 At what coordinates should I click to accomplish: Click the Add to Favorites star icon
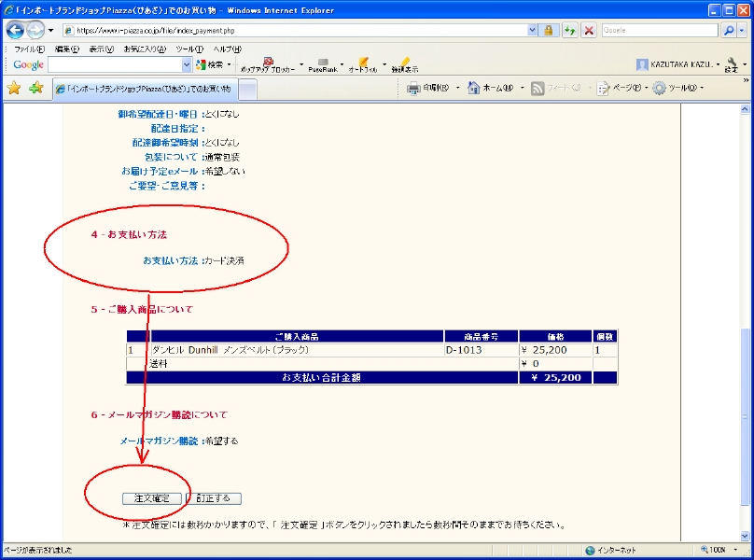click(36, 88)
